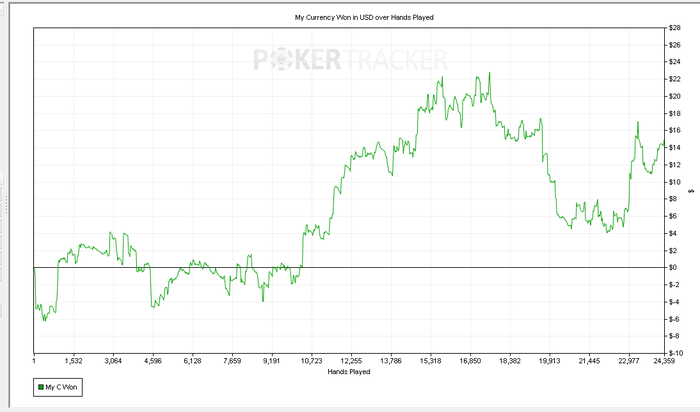700x412 pixels.
Task: Click the y-axis value '$8'
Action: [673, 199]
